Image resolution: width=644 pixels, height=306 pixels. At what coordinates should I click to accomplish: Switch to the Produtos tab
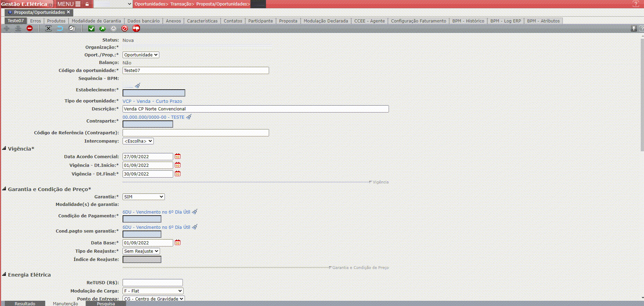[56, 21]
